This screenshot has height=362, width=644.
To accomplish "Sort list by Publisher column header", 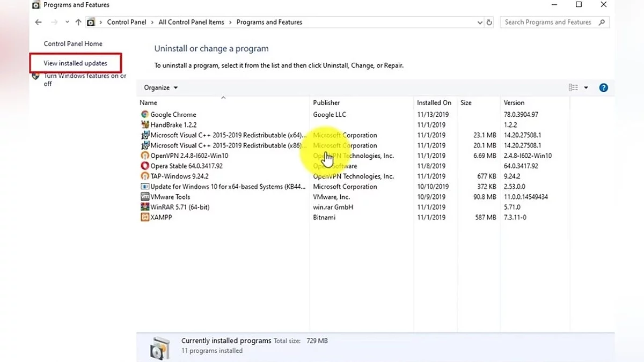I will pos(326,102).
